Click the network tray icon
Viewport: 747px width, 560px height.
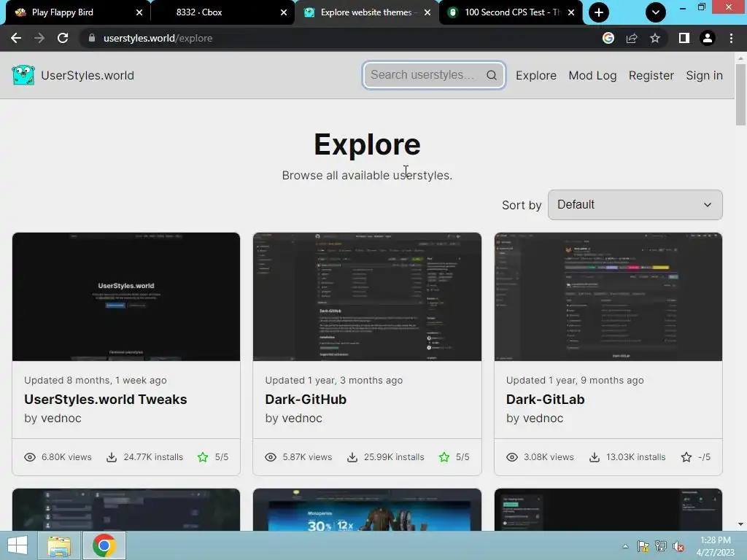tap(661, 546)
